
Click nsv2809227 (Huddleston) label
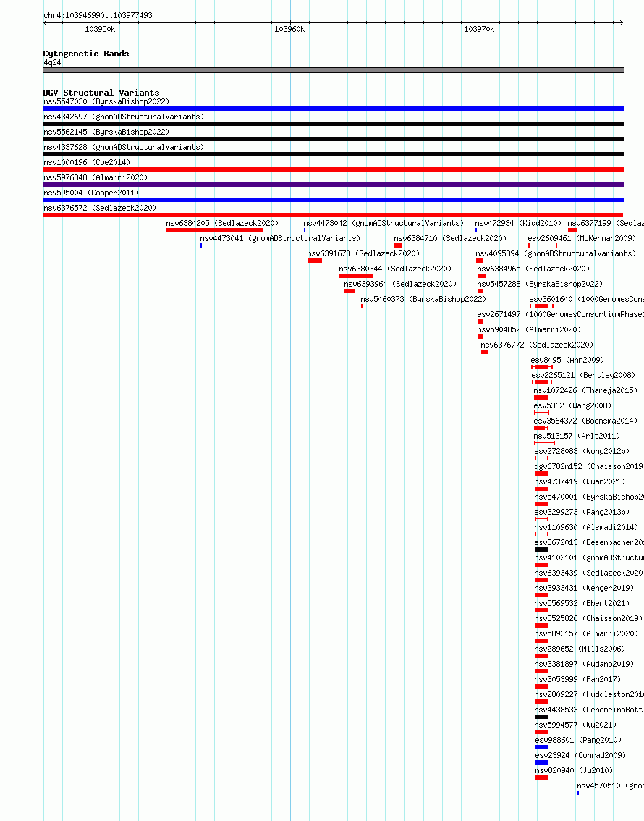pyautogui.click(x=589, y=694)
